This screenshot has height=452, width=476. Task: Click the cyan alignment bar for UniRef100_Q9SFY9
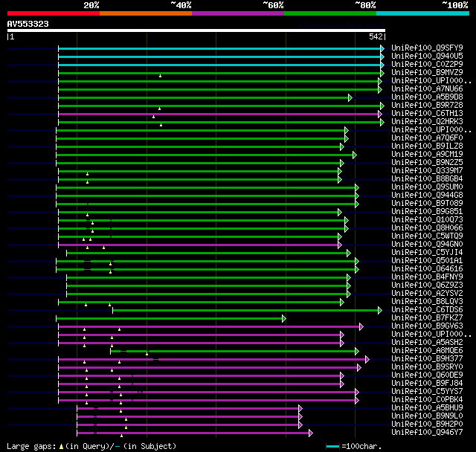point(219,48)
